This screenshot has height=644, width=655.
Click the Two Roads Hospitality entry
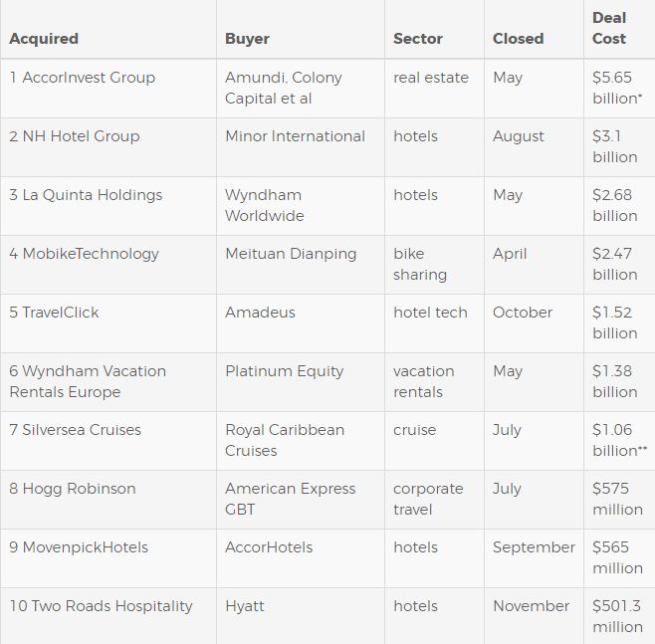101,606
